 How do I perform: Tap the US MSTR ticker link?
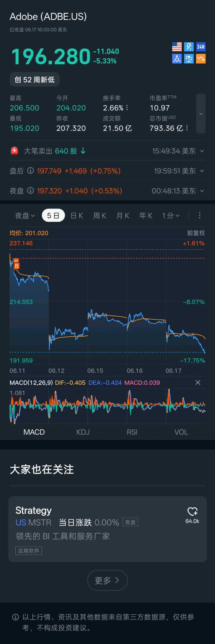[x=34, y=522]
